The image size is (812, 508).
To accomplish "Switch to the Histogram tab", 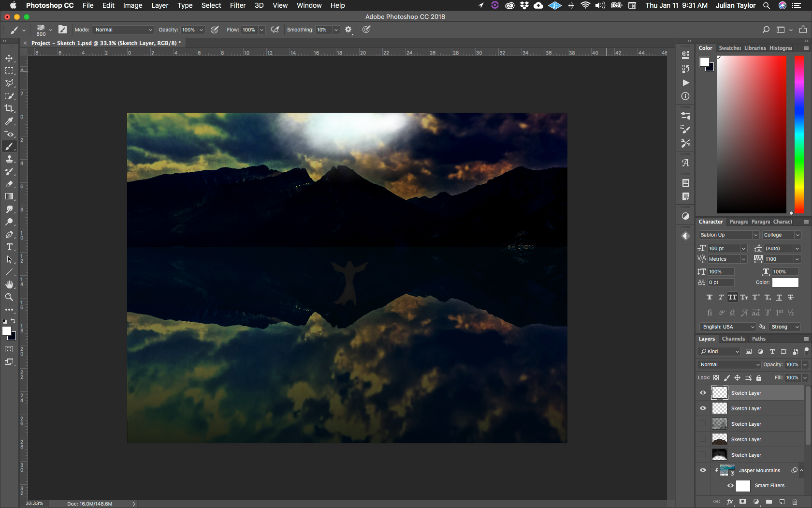I will [x=781, y=48].
